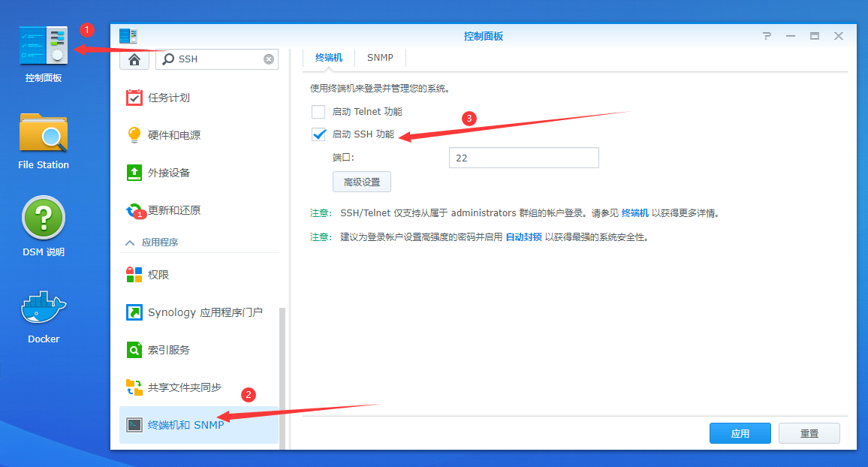868x467 pixels.
Task: Open 外接设备 settings
Action: click(x=168, y=173)
